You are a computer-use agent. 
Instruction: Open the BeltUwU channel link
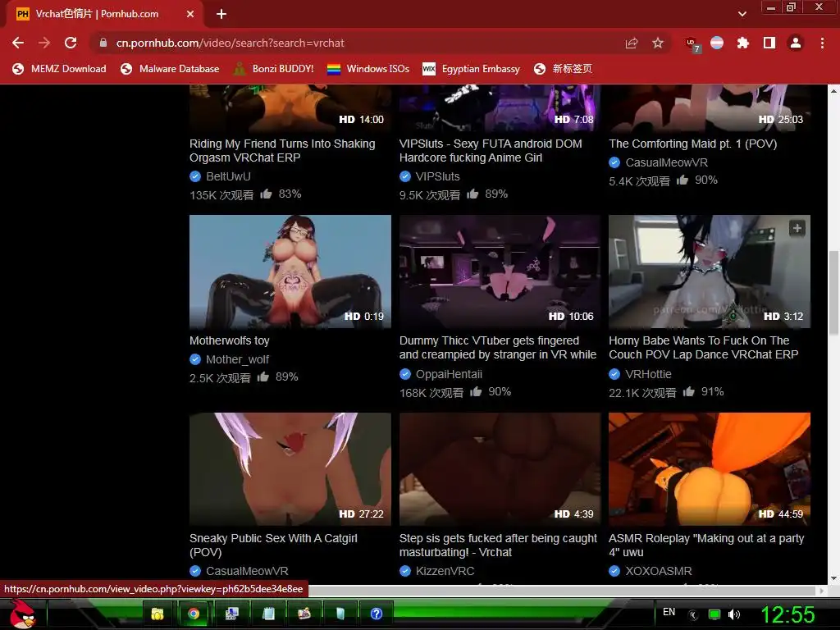[x=228, y=176]
